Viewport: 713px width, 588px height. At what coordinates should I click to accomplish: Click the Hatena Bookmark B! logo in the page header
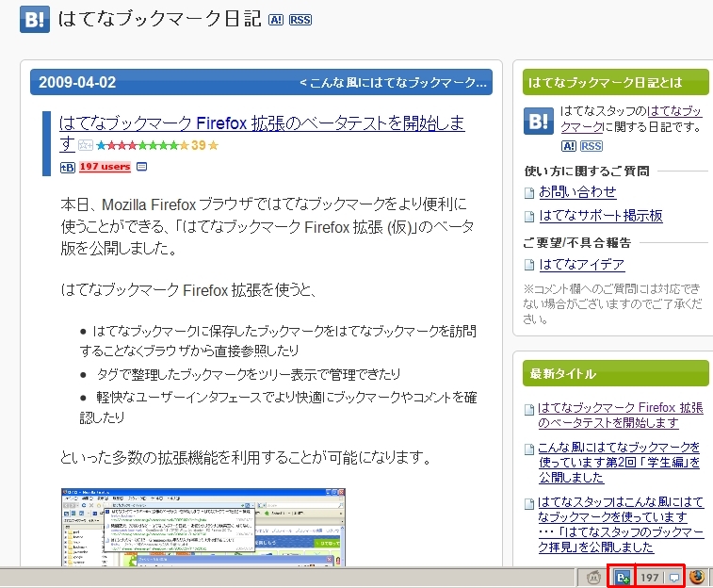(35, 20)
